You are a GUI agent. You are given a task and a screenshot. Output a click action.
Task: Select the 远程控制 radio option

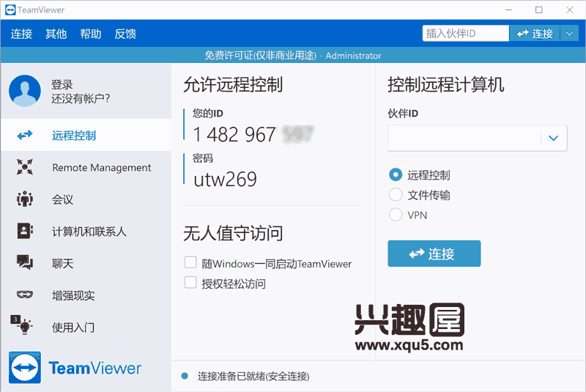[396, 174]
